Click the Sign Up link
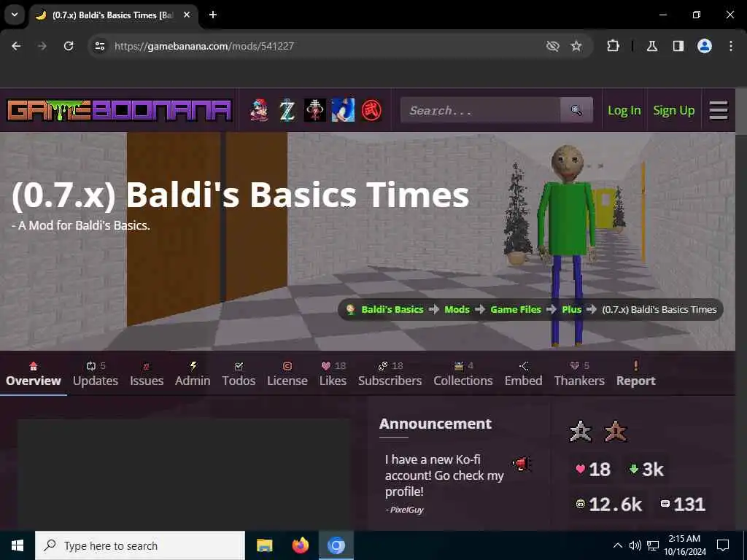The image size is (747, 560). 673,111
